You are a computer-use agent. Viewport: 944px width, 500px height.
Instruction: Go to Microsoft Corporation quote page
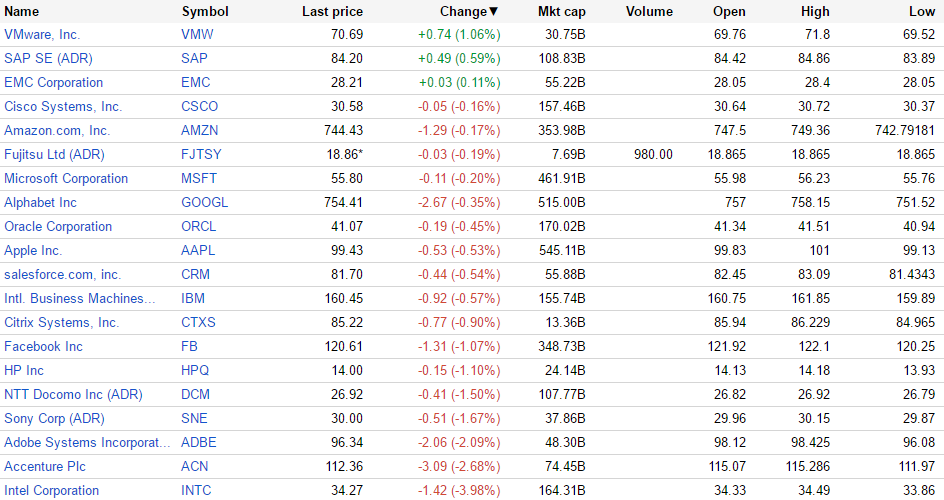coord(66,179)
